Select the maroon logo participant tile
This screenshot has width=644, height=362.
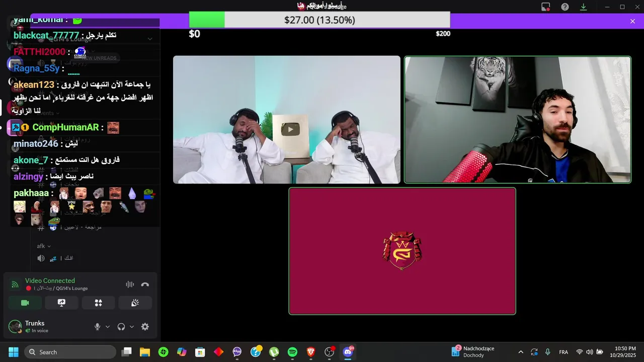pyautogui.click(x=402, y=251)
